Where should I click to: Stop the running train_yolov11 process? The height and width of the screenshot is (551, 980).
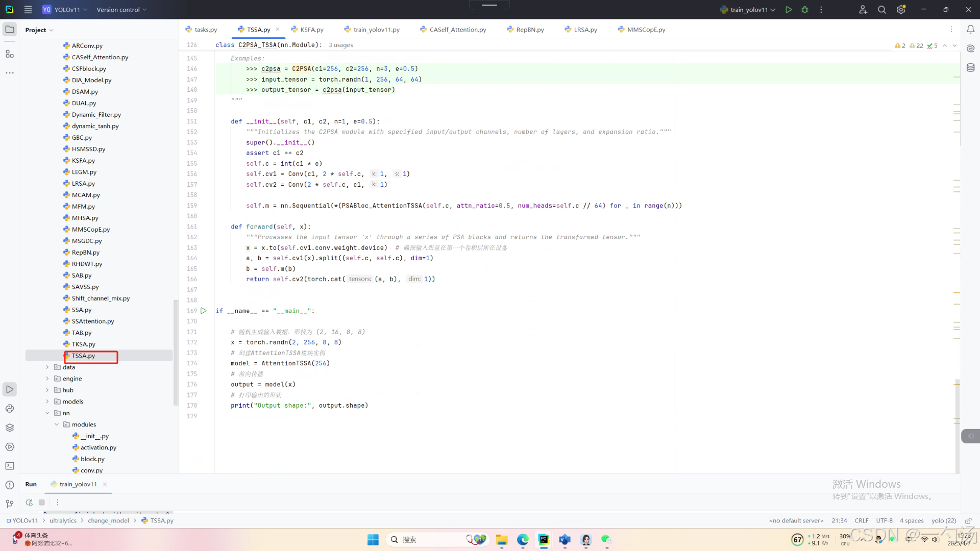(x=42, y=503)
